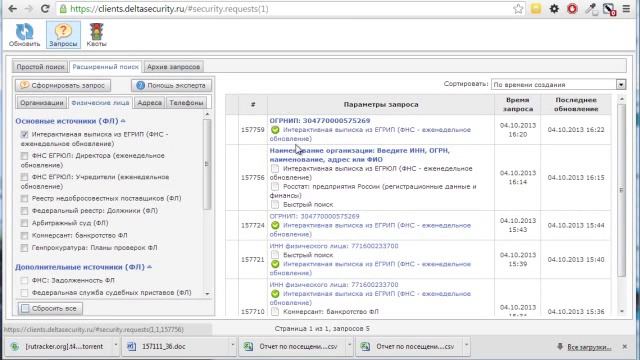640x360 pixels.
Task: Close the downloads bar
Action: (624, 347)
